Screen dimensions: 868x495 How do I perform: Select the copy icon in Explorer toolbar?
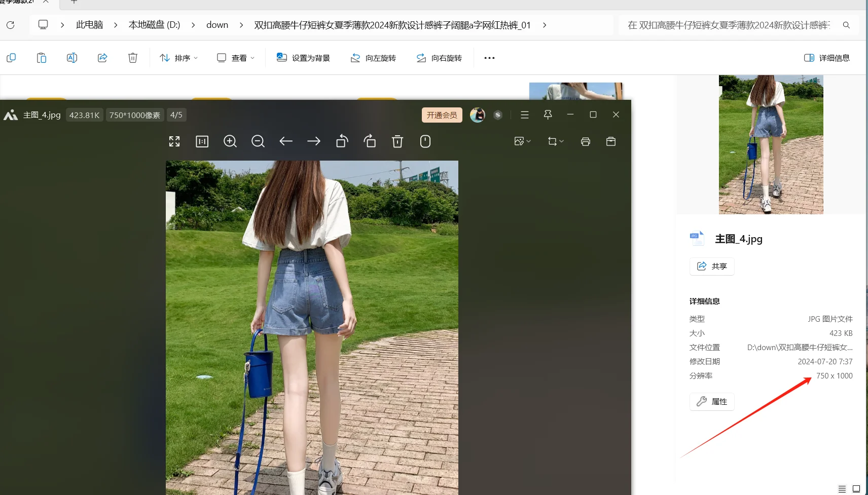click(11, 57)
